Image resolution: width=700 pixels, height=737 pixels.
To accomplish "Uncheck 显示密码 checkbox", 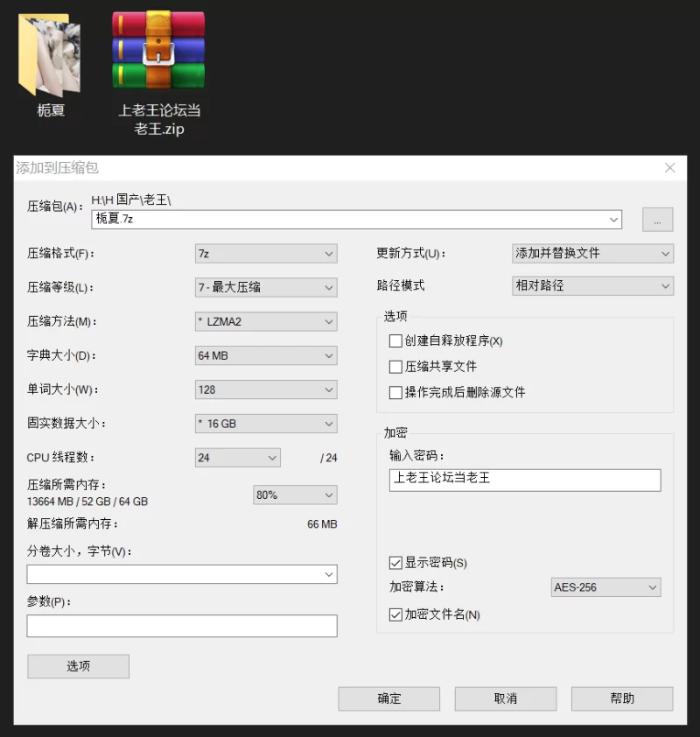I will point(395,563).
